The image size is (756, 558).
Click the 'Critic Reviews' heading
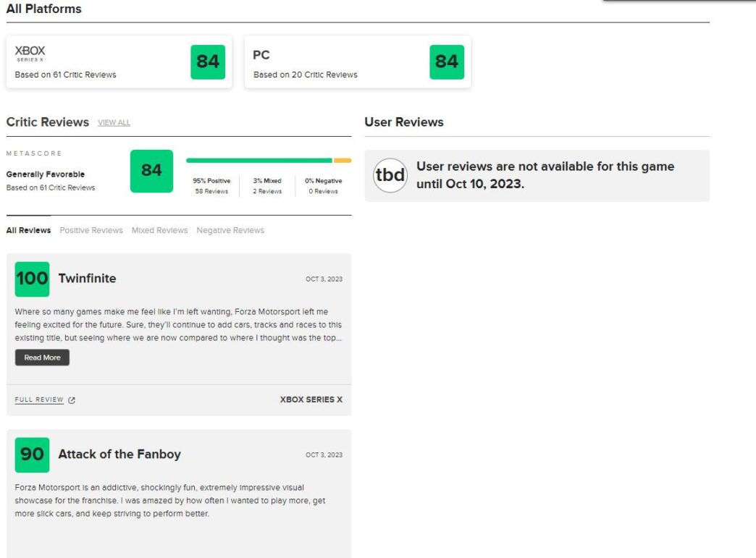[48, 122]
